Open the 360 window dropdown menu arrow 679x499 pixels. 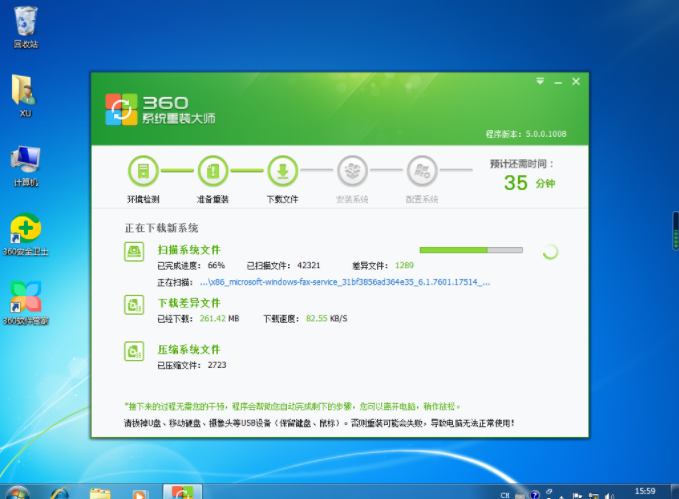click(540, 81)
